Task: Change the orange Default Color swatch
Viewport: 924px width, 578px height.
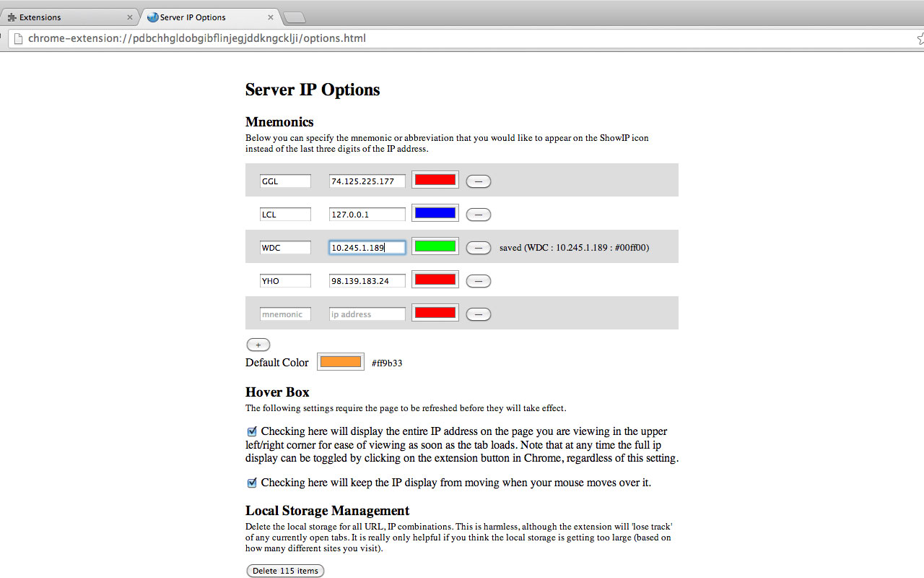Action: (341, 362)
